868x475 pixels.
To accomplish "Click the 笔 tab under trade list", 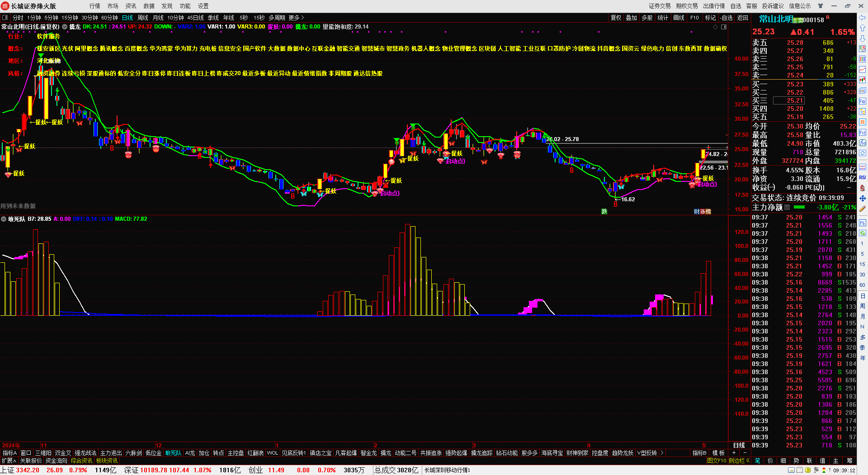I will coord(757,461).
